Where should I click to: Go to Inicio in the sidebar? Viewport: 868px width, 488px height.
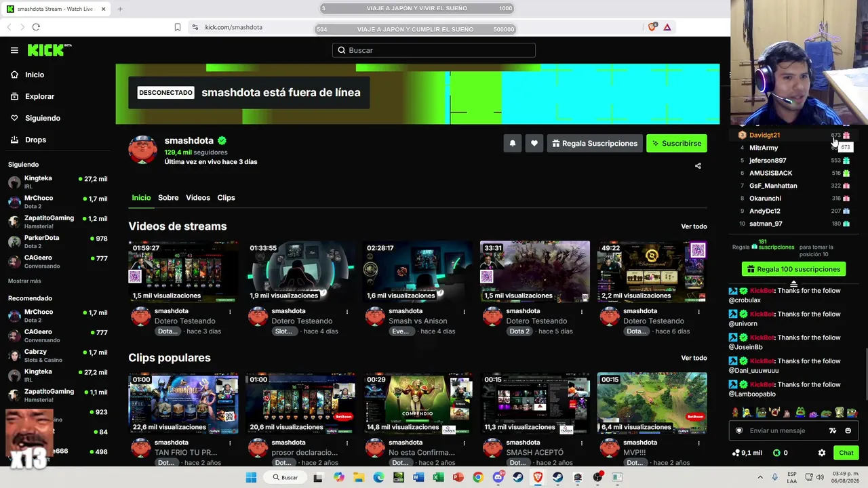click(34, 75)
